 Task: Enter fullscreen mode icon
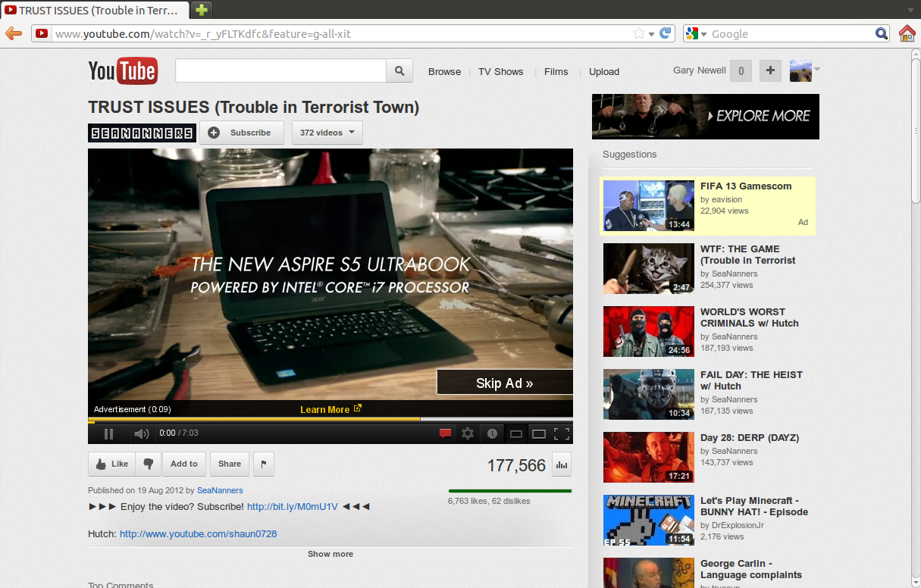pyautogui.click(x=562, y=434)
